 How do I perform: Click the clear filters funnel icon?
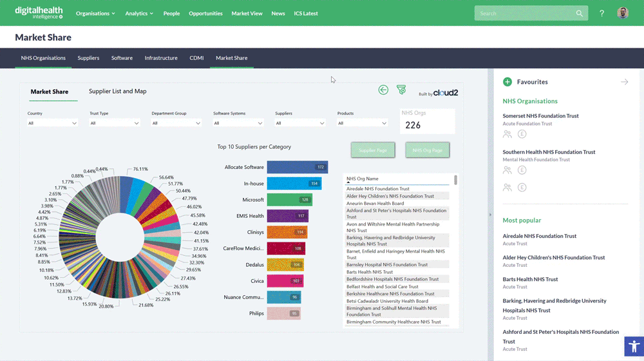pyautogui.click(x=401, y=90)
